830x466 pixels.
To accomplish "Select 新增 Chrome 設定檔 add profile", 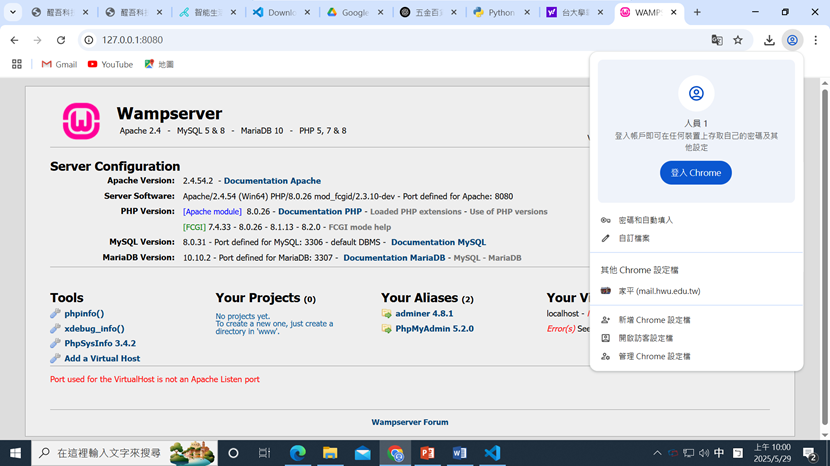I will [x=696, y=320].
